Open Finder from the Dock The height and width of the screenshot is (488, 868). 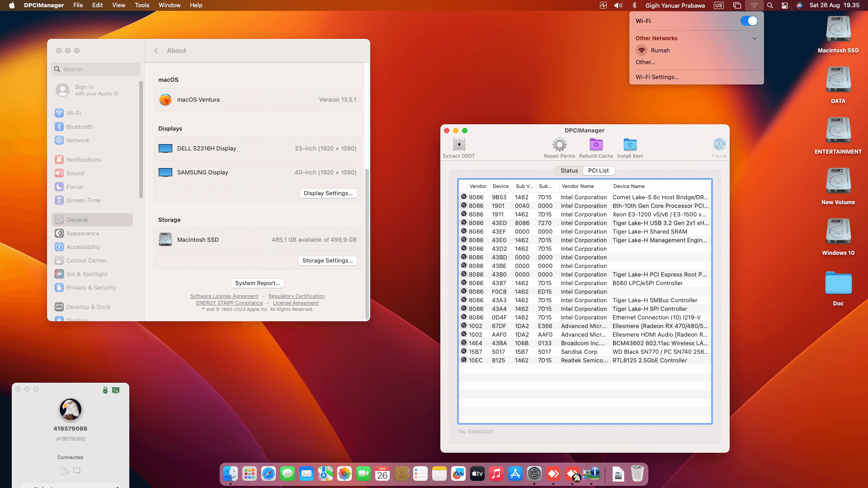[x=231, y=474]
